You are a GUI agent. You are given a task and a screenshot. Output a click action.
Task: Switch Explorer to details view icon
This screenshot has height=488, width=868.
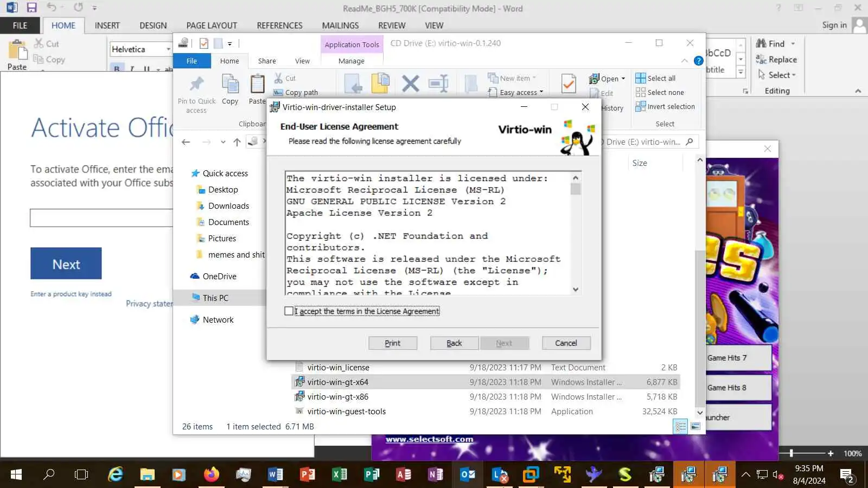(680, 427)
